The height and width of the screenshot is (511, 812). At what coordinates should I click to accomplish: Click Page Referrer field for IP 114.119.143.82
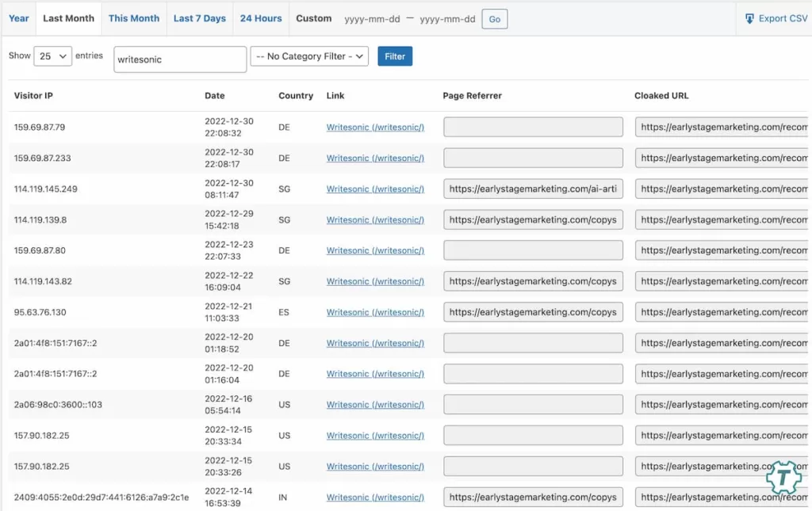[533, 281]
